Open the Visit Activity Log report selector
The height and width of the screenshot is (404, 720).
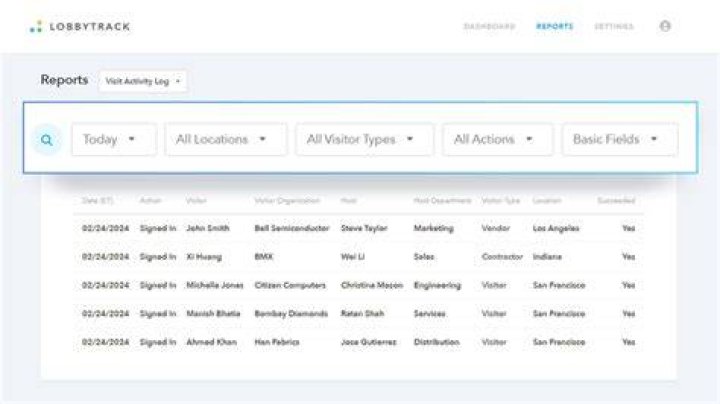[143, 81]
